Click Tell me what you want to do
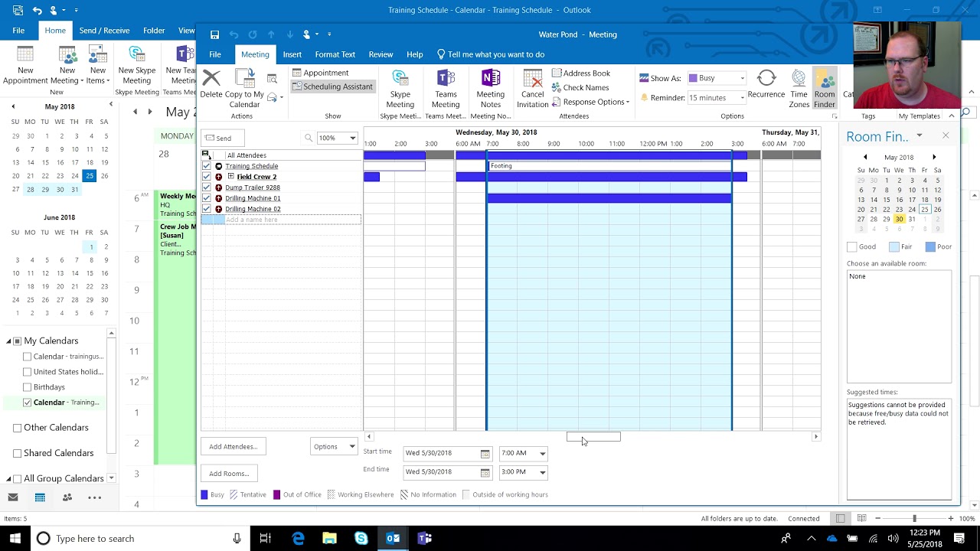 pyautogui.click(x=490, y=54)
